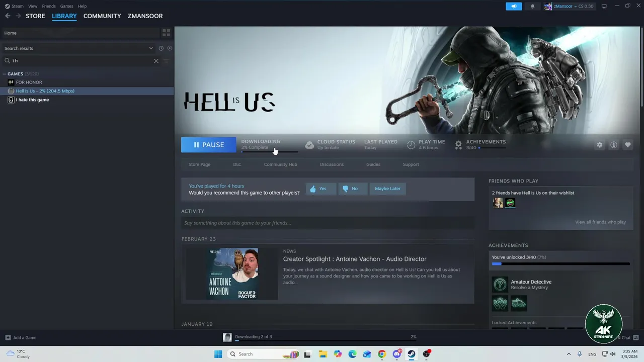The image size is (644, 362).
Task: Clear the library search with X
Action: [156, 61]
